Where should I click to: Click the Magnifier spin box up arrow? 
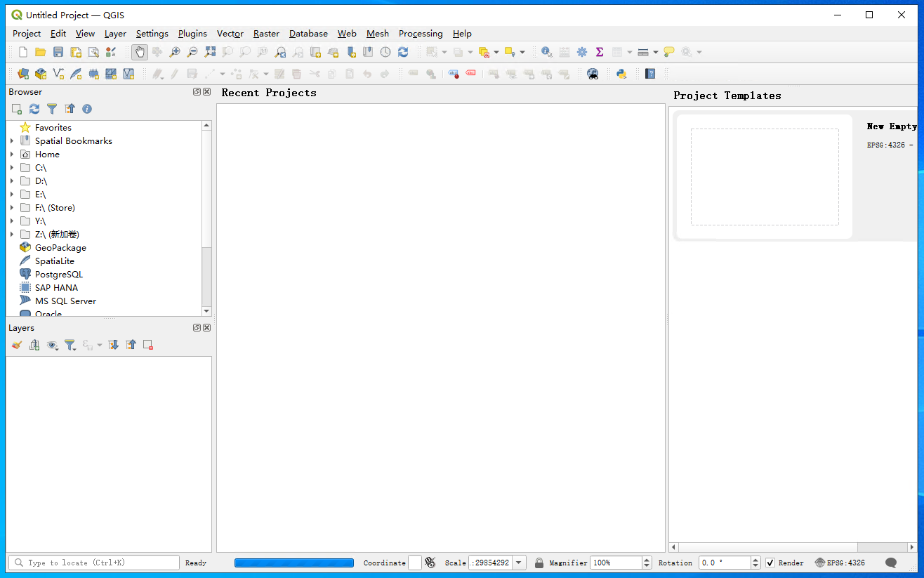tap(647, 560)
